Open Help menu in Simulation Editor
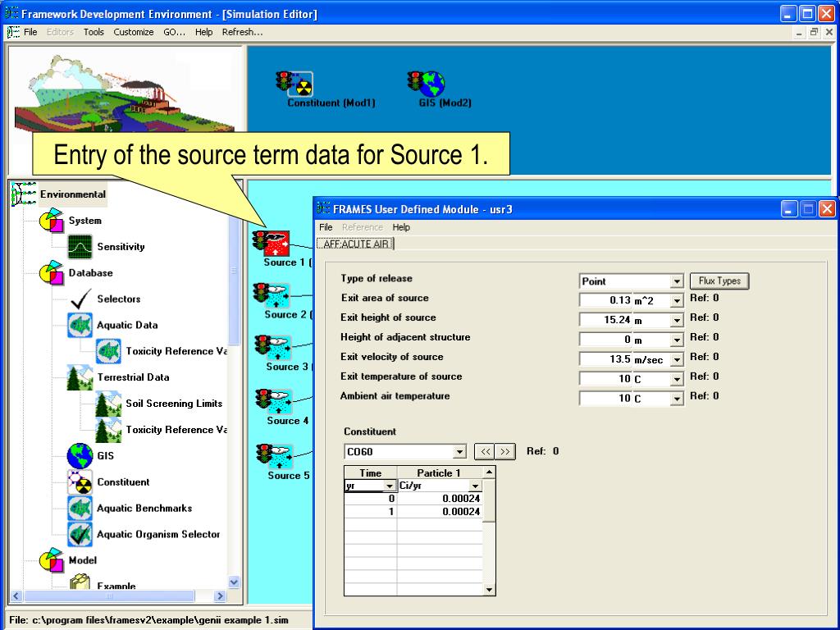This screenshot has width=840, height=630. [203, 32]
